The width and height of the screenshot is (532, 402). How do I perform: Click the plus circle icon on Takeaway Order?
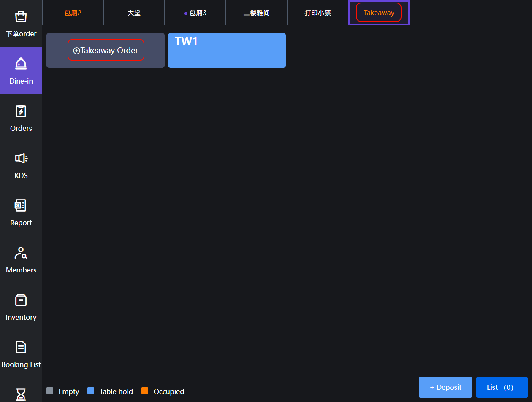(x=76, y=51)
